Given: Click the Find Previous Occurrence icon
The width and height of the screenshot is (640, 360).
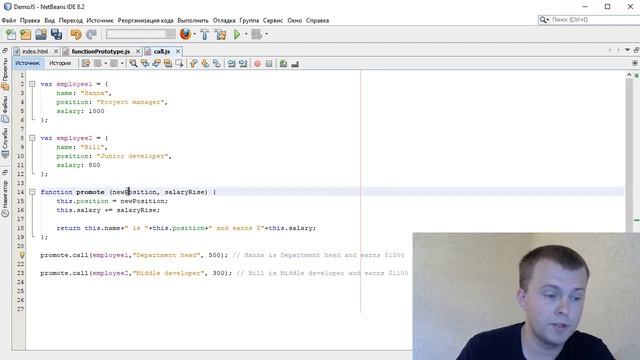Looking at the screenshot, I should [x=144, y=63].
